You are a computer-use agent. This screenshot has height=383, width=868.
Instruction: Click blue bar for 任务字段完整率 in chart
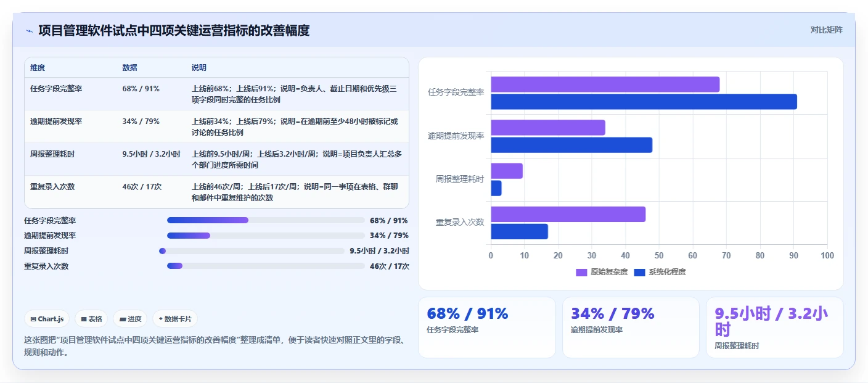click(x=644, y=102)
